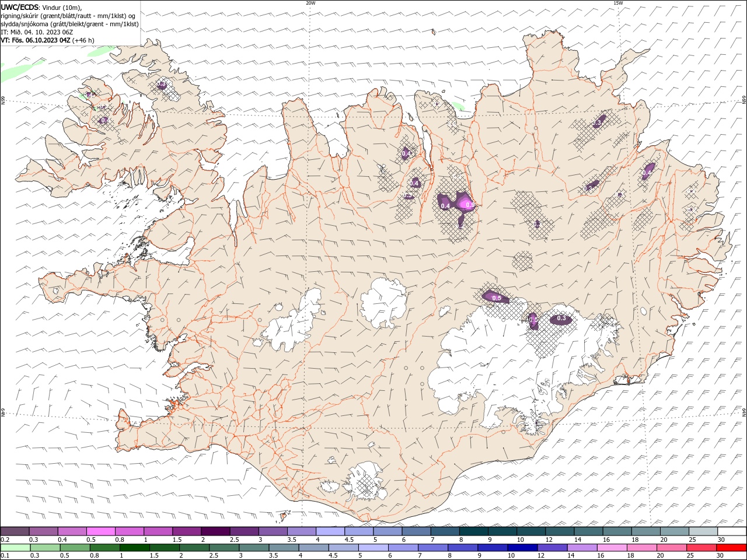Viewport: 747px width, 560px height.
Task: Click the UWC/ECDS title text
Action: 19,7
